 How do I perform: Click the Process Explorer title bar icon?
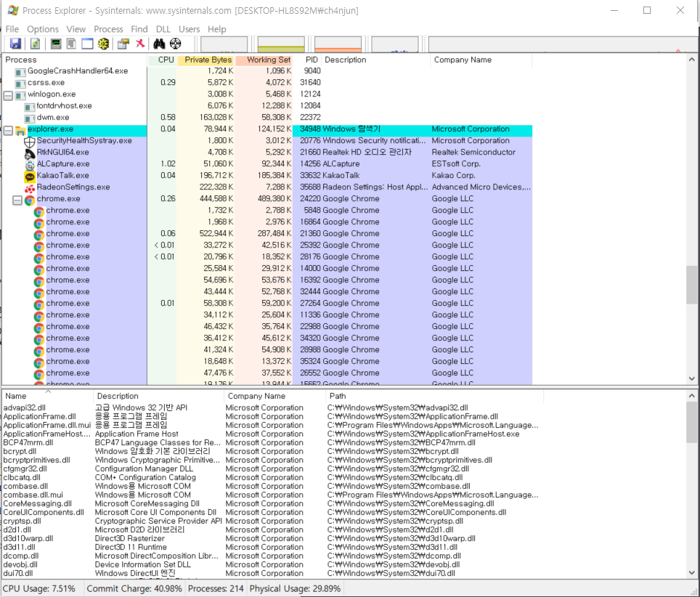[13, 10]
